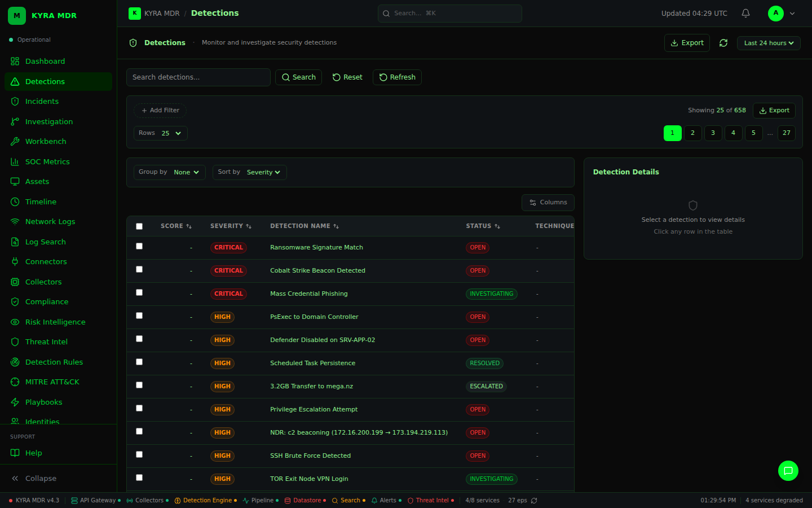Select the MITRE ATT&CK globe icon

pos(15,382)
